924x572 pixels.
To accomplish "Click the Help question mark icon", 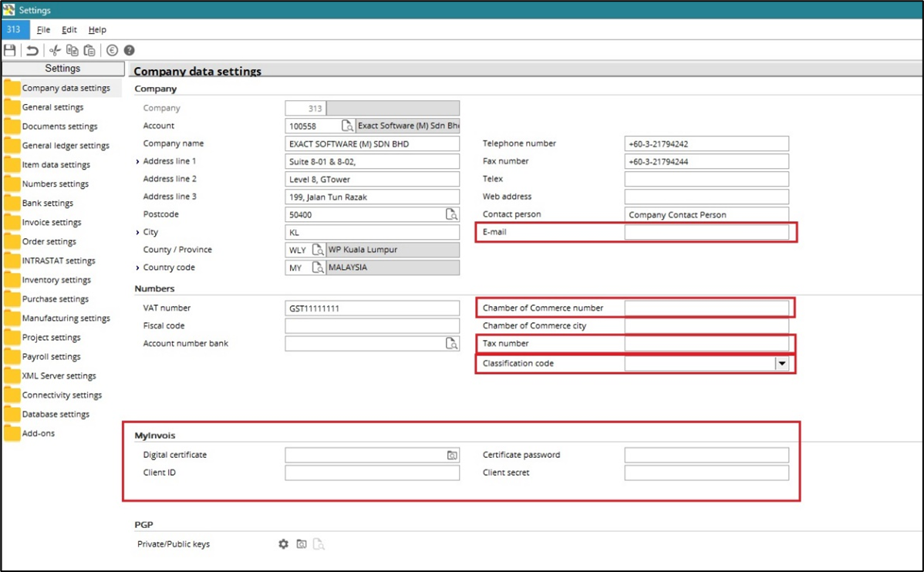I will tap(129, 50).
